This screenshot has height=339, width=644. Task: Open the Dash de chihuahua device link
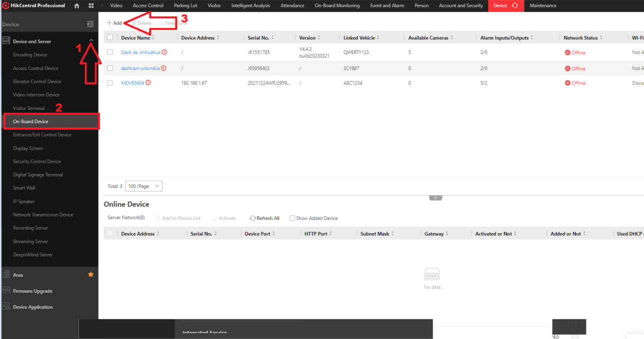pyautogui.click(x=141, y=52)
